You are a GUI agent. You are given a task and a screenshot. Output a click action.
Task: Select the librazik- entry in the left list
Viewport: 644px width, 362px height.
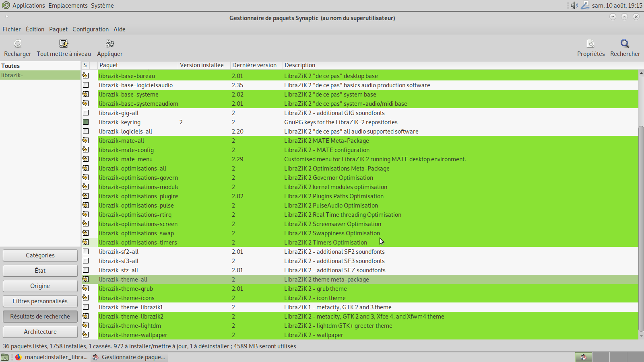40,75
